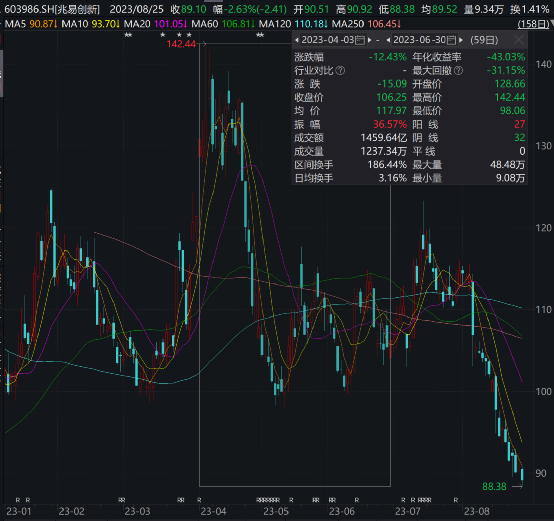Move end date 2023-06-30 back one day
Screen dimensions: 554x521
[x=388, y=40]
